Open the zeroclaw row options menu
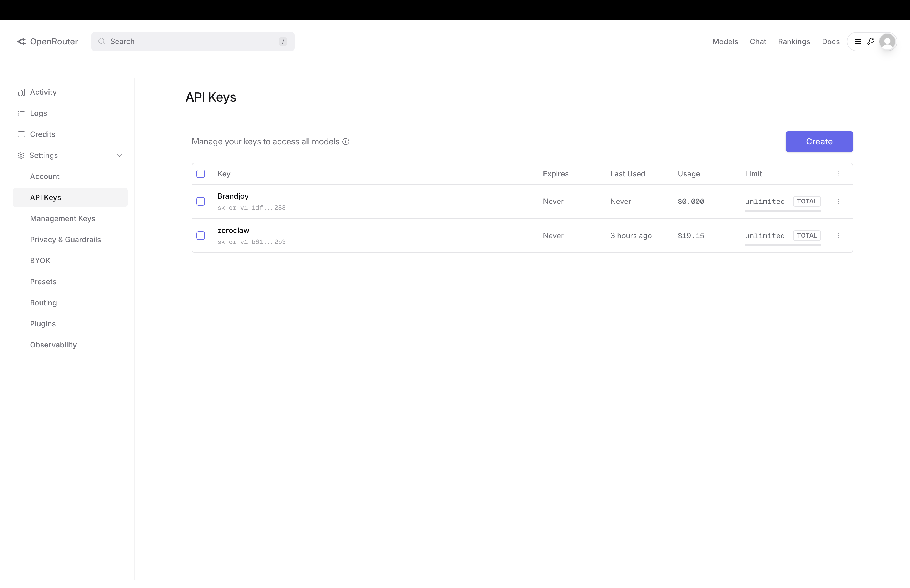 839,236
